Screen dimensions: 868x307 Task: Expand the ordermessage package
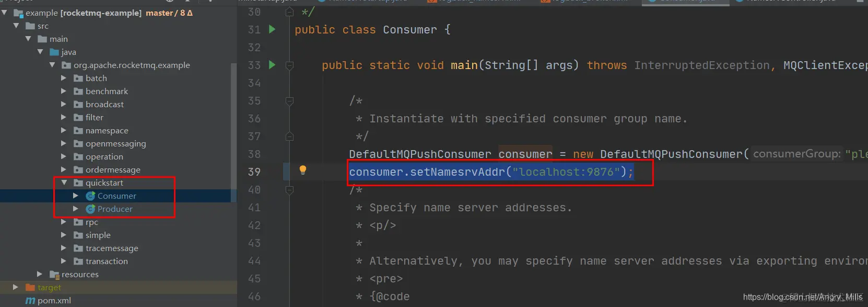tap(64, 169)
